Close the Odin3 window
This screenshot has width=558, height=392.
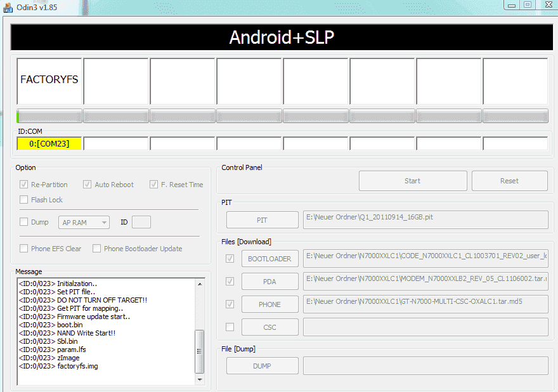click(548, 4)
